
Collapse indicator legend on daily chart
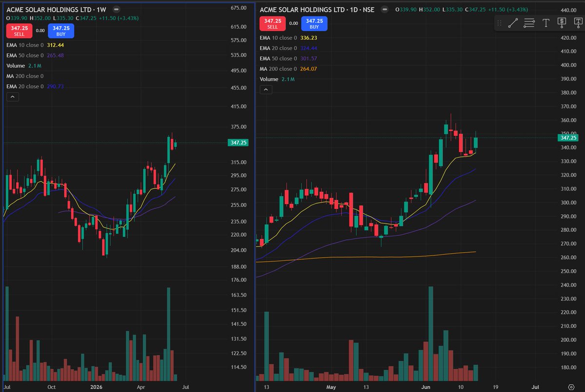[266, 90]
